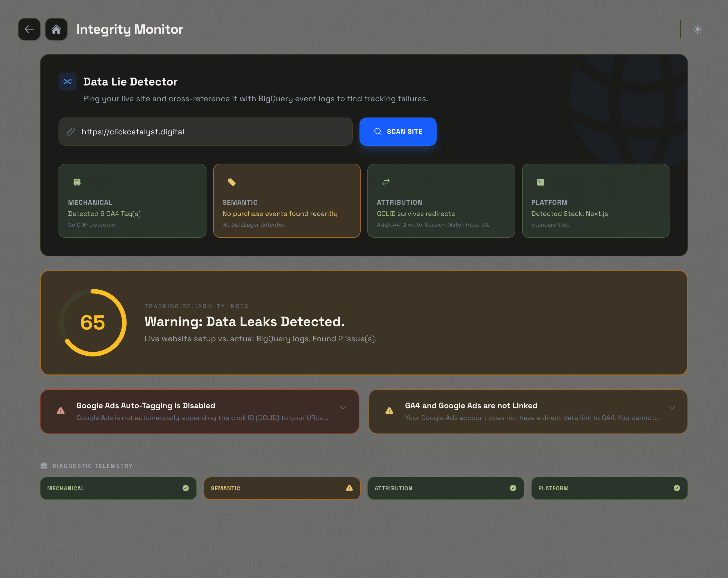Click the Platform terminal icon
This screenshot has height=578, width=728.
pos(540,182)
